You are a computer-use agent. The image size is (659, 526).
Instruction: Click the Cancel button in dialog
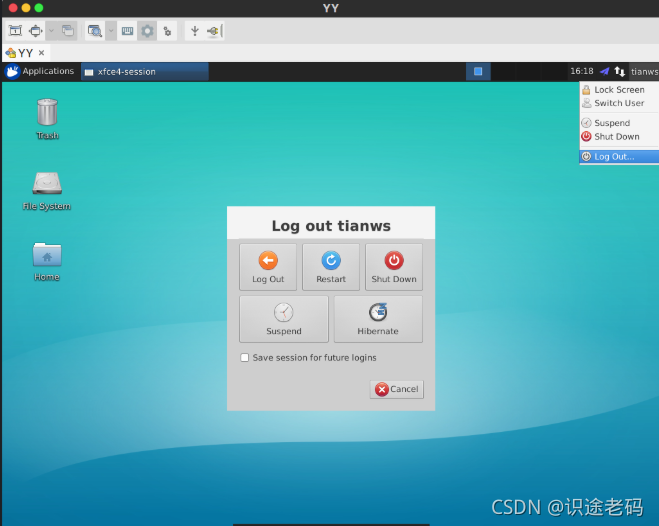pyautogui.click(x=397, y=389)
